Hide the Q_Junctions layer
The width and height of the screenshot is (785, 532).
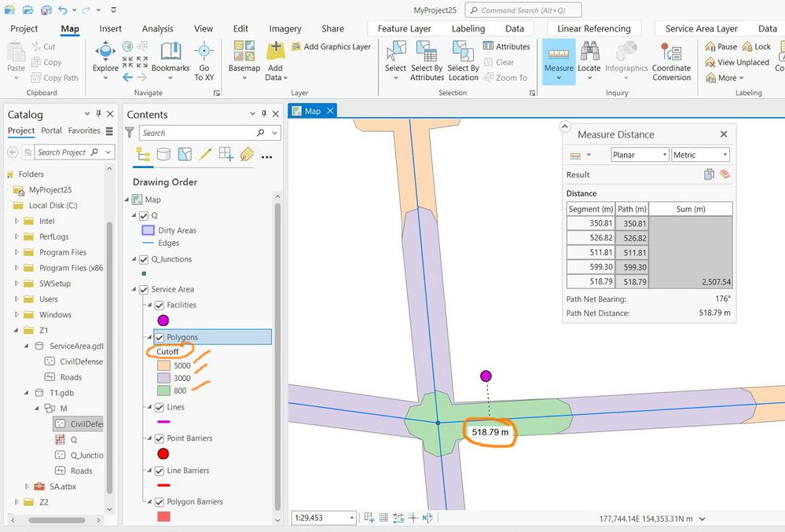click(144, 259)
